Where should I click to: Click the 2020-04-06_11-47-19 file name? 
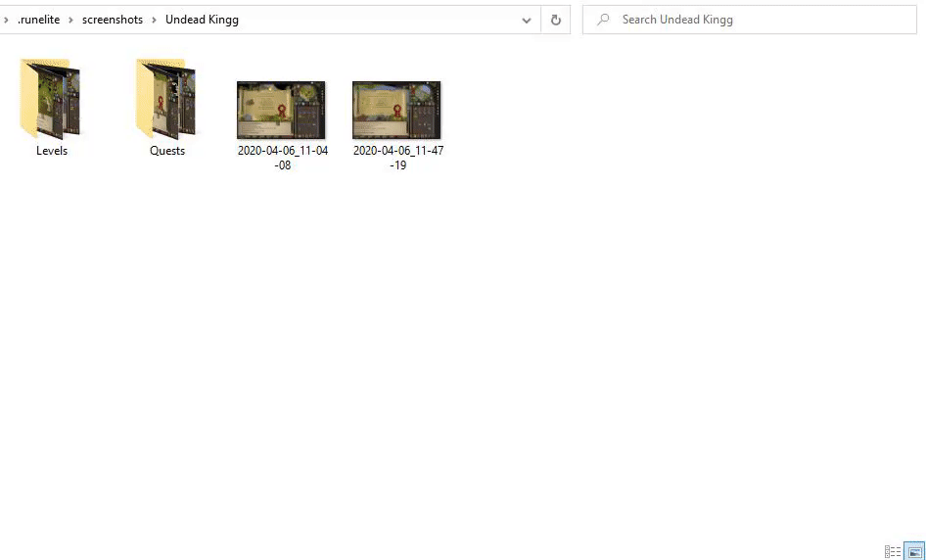398,158
